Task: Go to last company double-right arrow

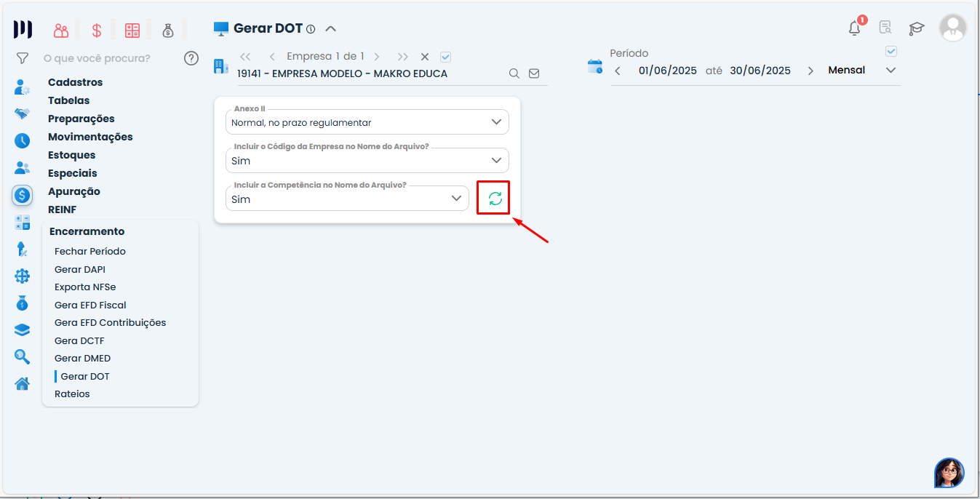Action: pyautogui.click(x=403, y=57)
